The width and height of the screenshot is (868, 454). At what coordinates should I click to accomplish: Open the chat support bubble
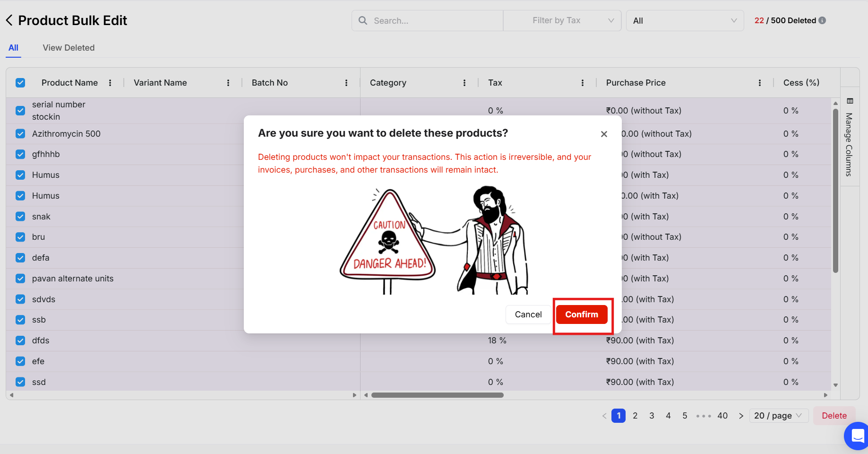point(857,436)
